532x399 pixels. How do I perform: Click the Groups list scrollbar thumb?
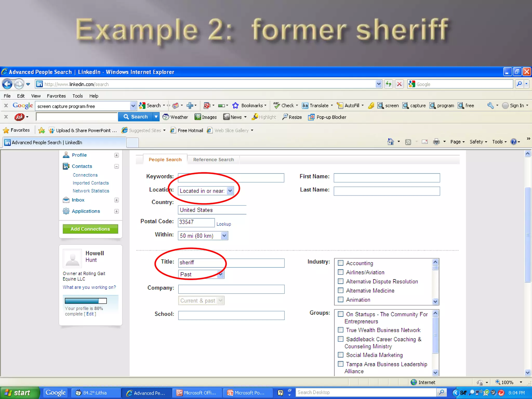tap(435, 335)
